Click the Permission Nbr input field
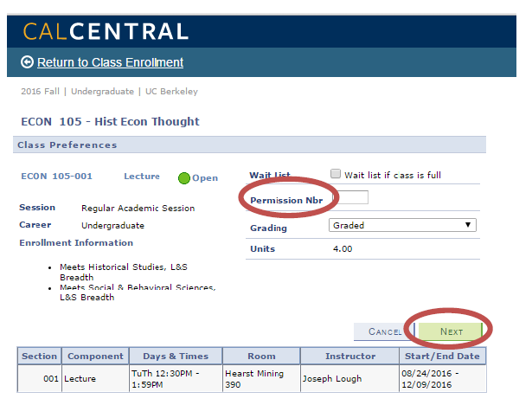This screenshot has width=532, height=405. (x=351, y=197)
